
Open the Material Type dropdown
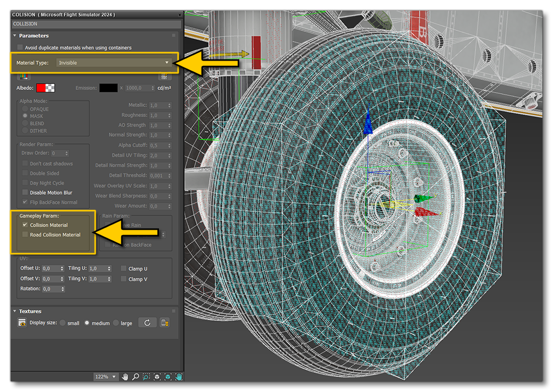113,63
